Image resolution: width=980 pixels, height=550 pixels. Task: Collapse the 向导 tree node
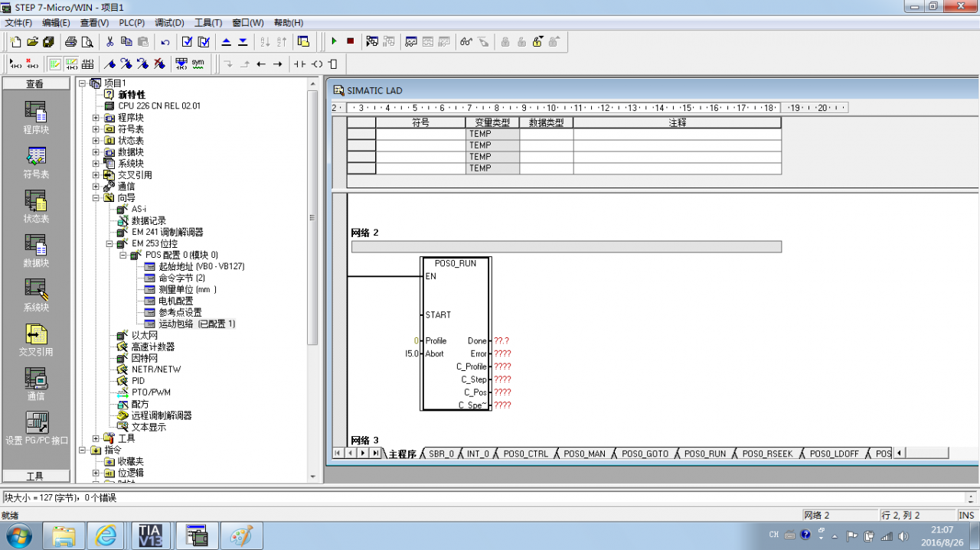point(96,198)
